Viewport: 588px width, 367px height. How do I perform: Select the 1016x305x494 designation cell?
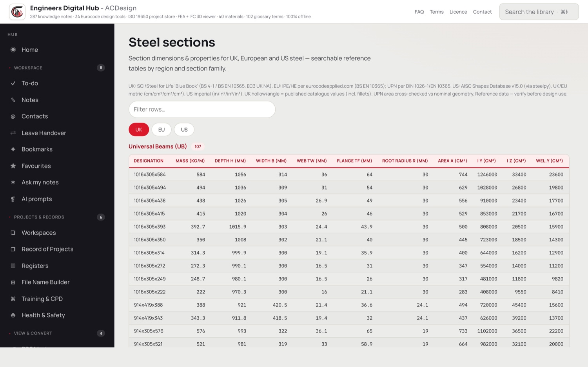click(x=150, y=188)
